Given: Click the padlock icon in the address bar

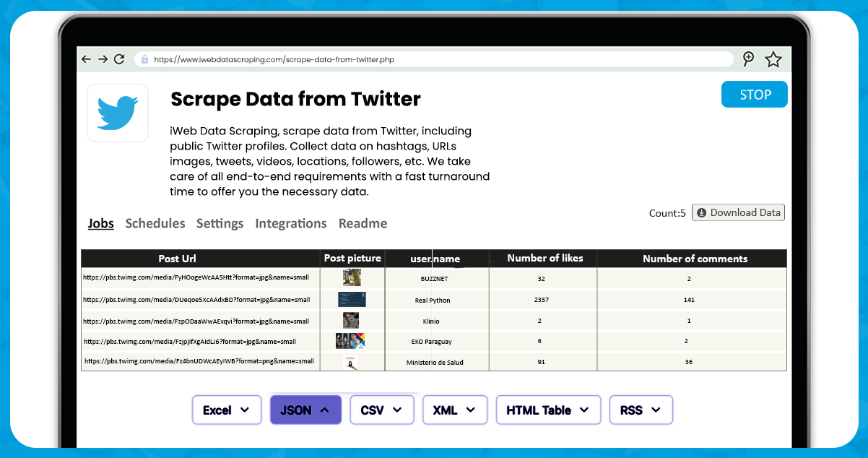Looking at the screenshot, I should [x=144, y=59].
